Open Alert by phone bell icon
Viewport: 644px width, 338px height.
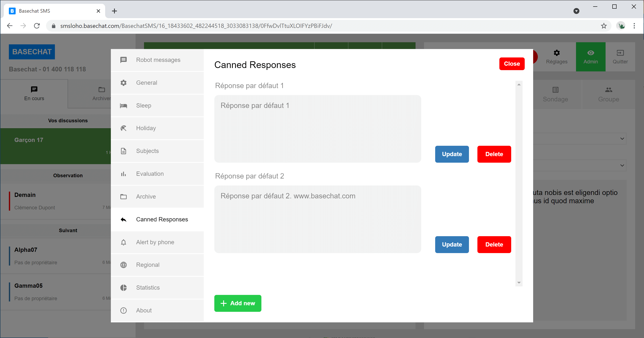pos(124,242)
